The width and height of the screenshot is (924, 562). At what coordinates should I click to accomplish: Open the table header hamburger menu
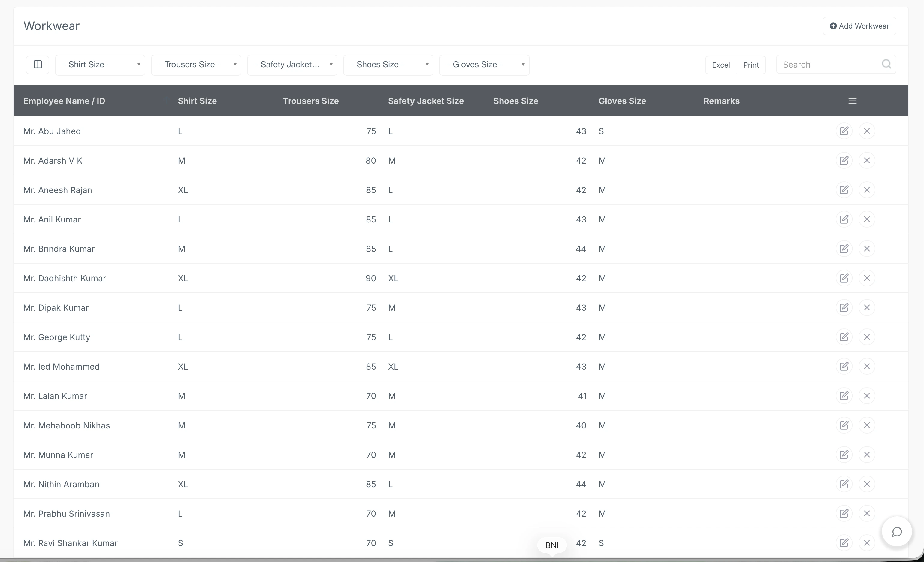852,101
